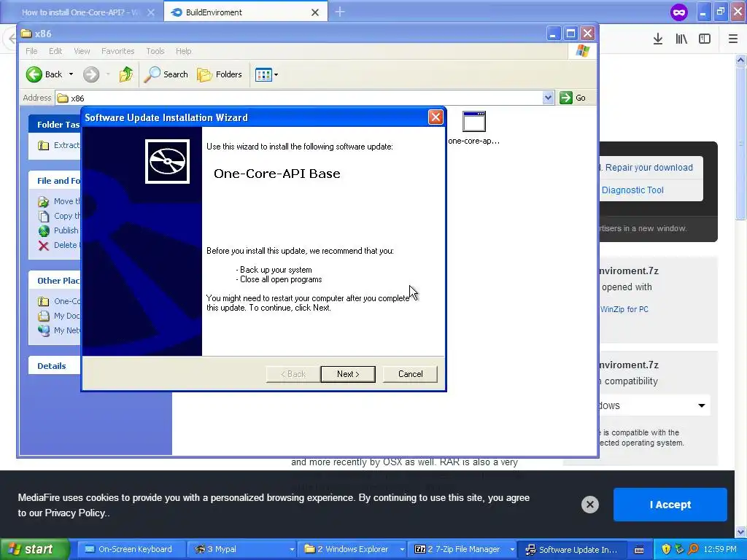Viewport: 747px width, 560px height.
Task: Expand the Details panel header
Action: click(54, 366)
